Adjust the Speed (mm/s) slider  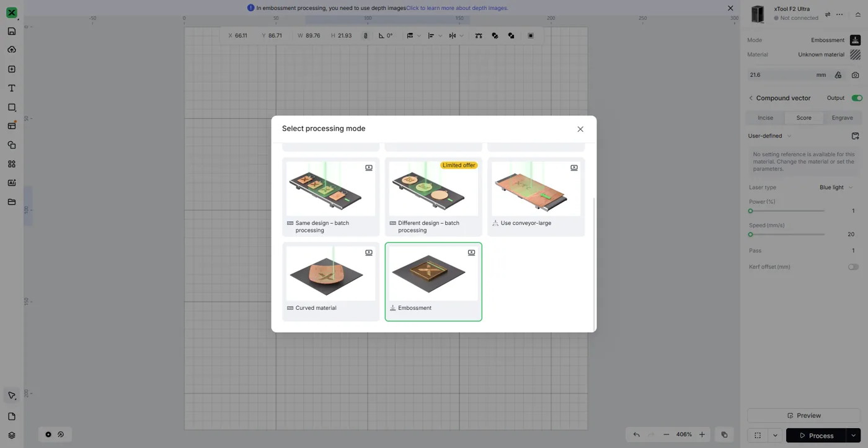pyautogui.click(x=787, y=234)
